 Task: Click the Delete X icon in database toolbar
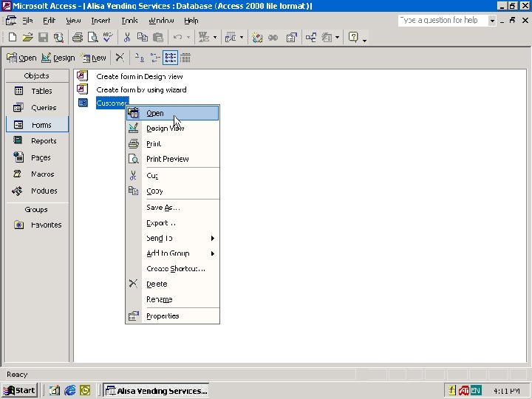(x=120, y=58)
